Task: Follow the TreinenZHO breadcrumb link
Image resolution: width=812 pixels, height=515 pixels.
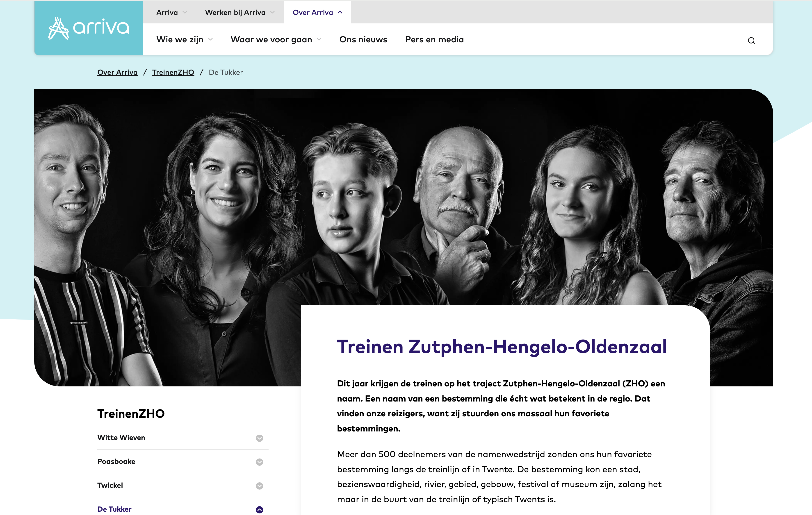Action: [173, 72]
